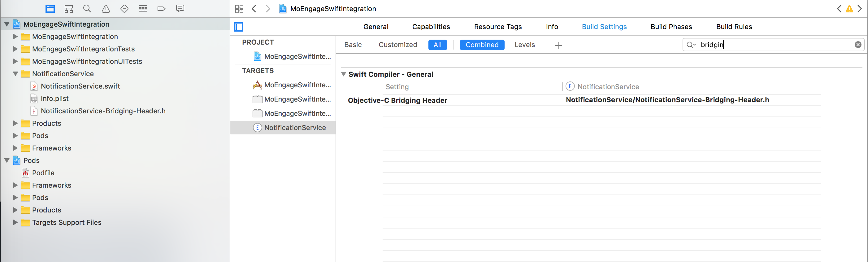
Task: Select the Levels view mode
Action: (525, 45)
